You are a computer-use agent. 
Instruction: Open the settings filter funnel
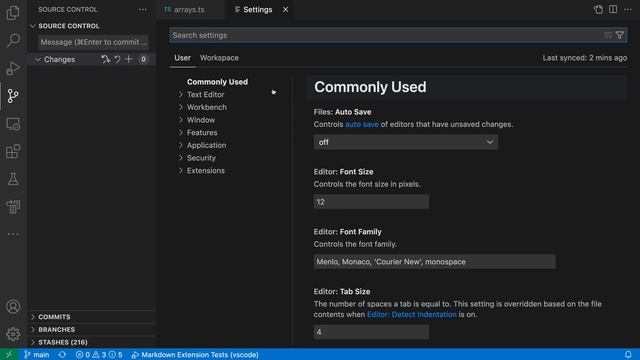(620, 36)
